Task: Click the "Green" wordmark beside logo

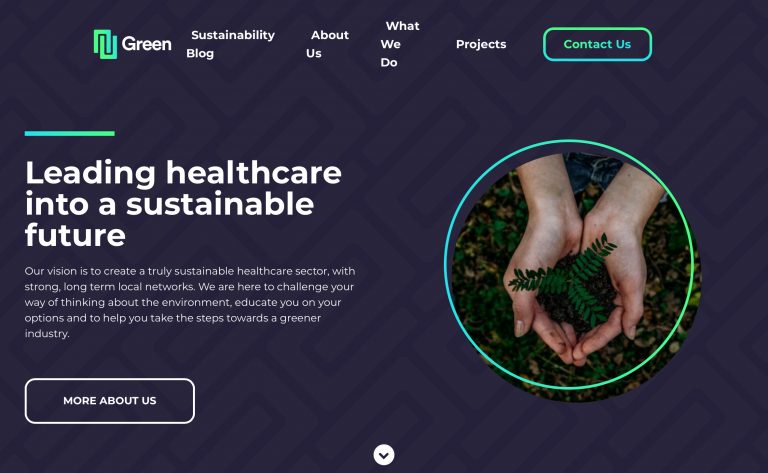Action: [x=146, y=44]
